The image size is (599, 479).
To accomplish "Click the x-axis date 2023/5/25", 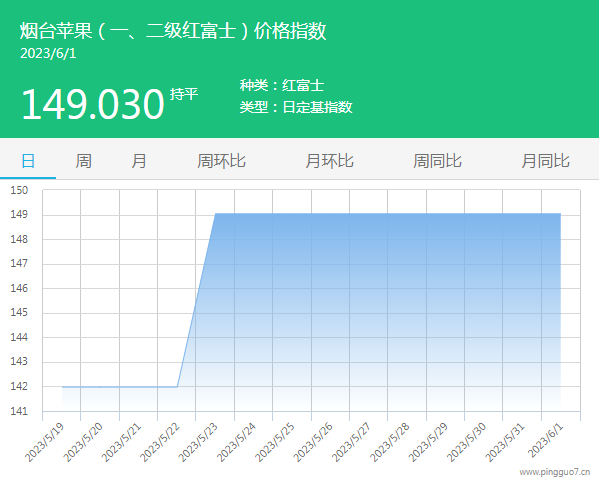I will [275, 443].
